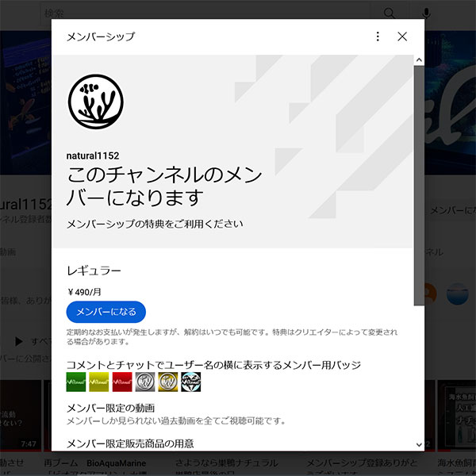Image resolution: width=476 pixels, height=476 pixels.
Task: Click the orange member avatar in background page
Action: tap(431, 294)
